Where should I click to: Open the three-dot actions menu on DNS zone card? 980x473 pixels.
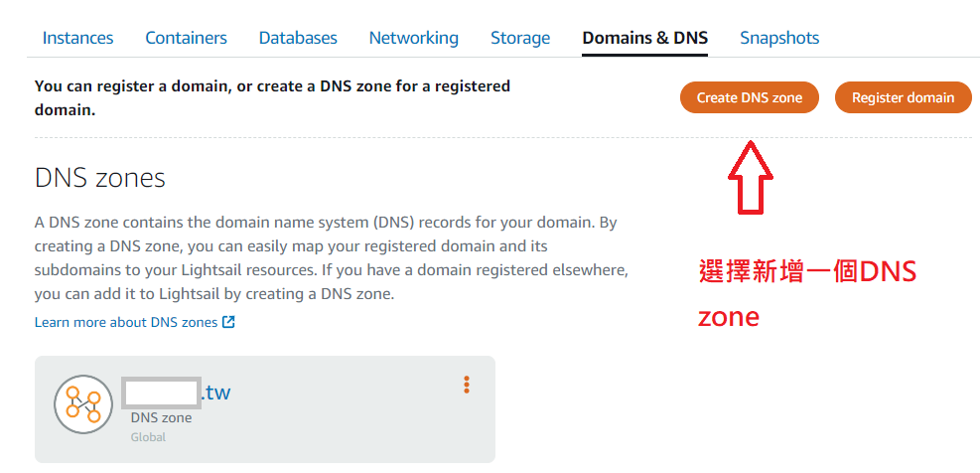click(466, 385)
